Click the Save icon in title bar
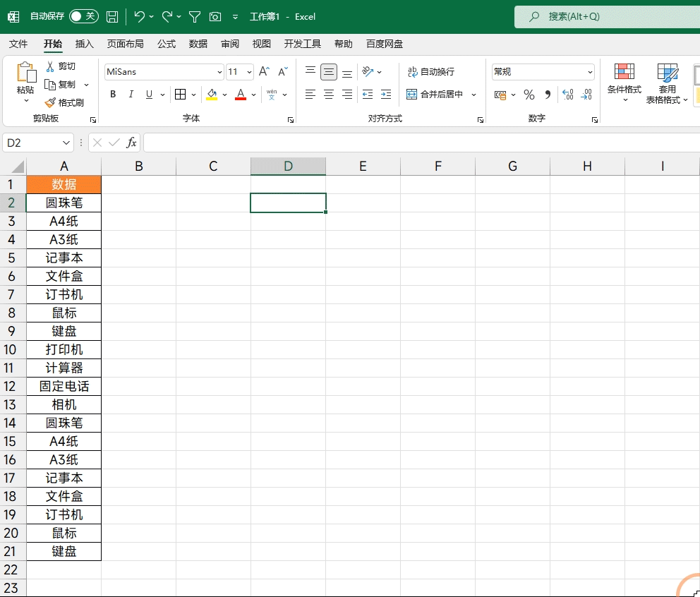 [x=112, y=16]
